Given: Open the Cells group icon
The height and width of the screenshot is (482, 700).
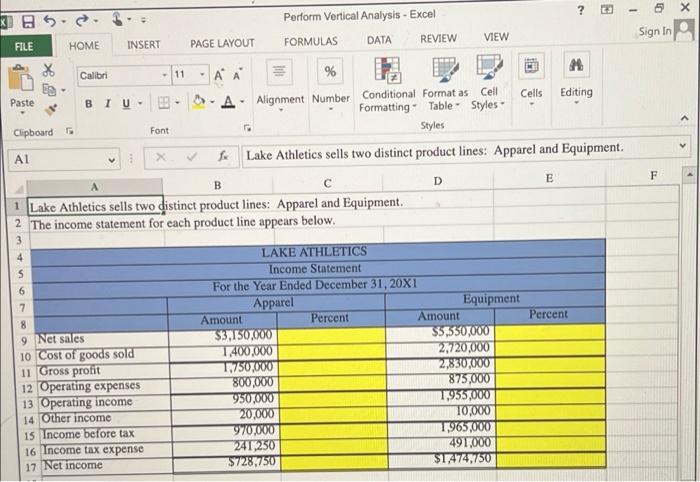Looking at the screenshot, I should click(531, 67).
